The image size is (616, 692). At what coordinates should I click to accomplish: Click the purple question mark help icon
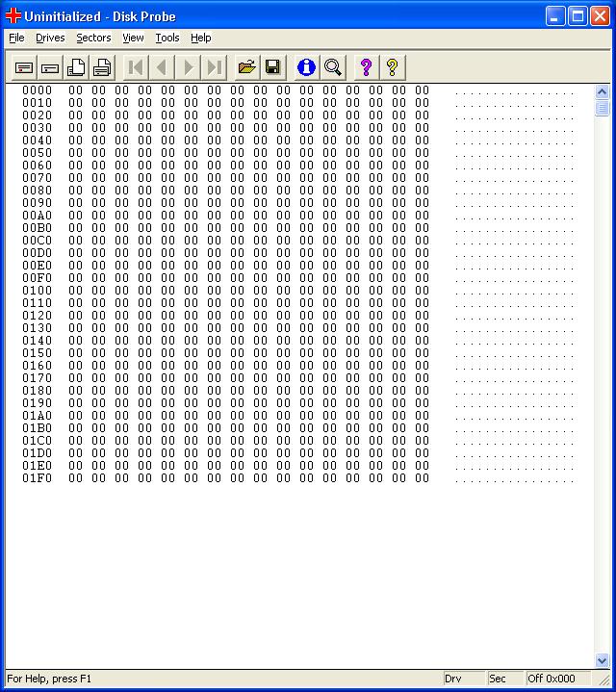[367, 67]
